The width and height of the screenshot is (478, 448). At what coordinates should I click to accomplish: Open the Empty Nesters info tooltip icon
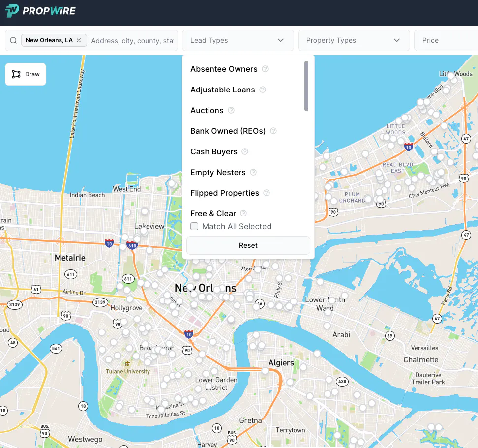(253, 172)
